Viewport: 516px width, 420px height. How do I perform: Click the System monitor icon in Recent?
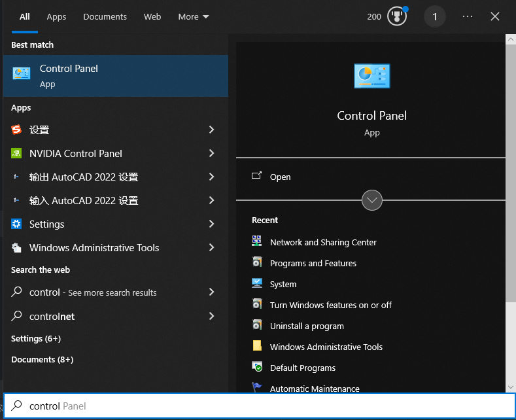(256, 283)
